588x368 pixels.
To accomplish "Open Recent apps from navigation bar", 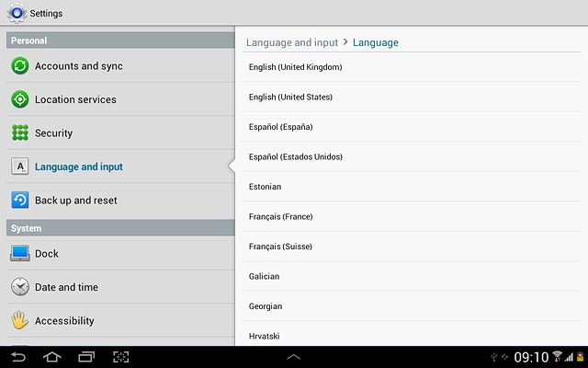I will click(86, 357).
